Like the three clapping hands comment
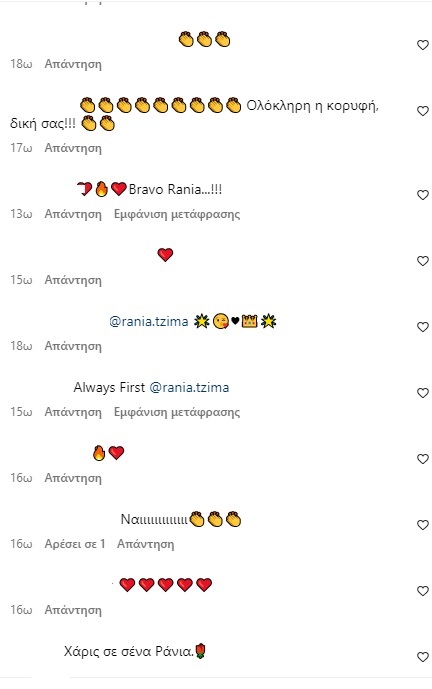This screenshot has width=432, height=689. pyautogui.click(x=422, y=45)
